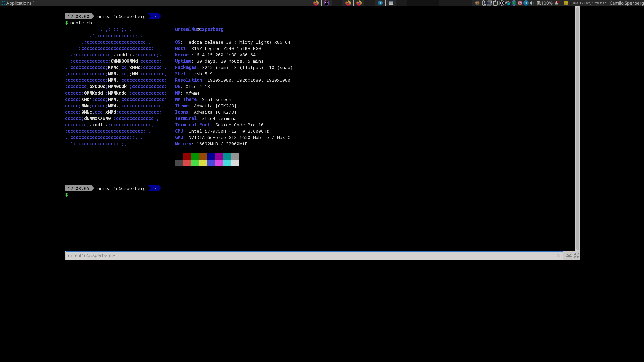Click the terminal prompt cursor line
644x362 pixels.
point(72,195)
